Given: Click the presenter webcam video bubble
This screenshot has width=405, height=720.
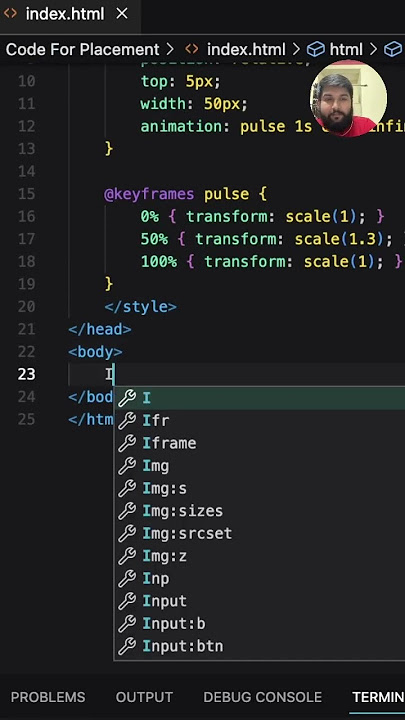Looking at the screenshot, I should click(349, 98).
